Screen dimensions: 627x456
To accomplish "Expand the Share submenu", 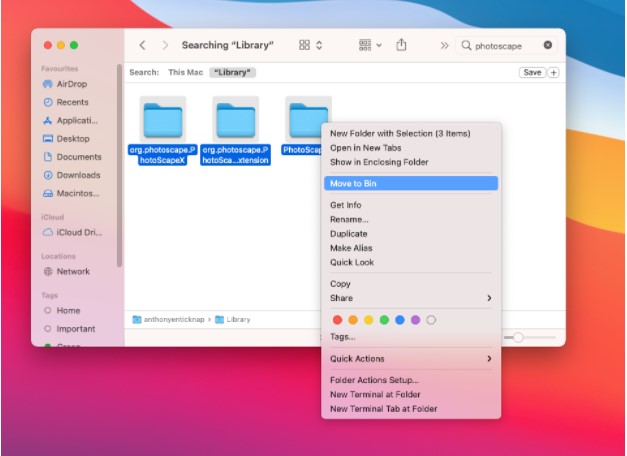I will 411,298.
